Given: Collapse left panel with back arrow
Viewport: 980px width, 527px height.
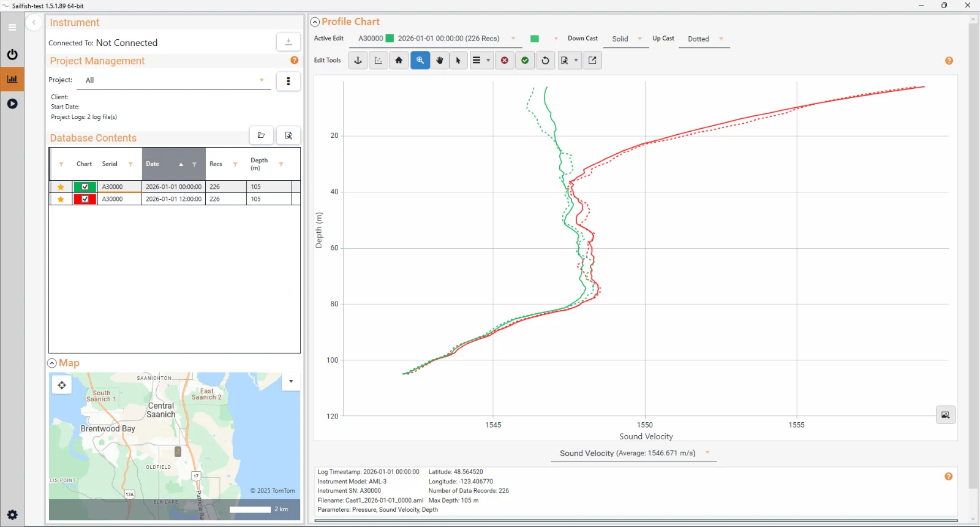Looking at the screenshot, I should pyautogui.click(x=34, y=23).
